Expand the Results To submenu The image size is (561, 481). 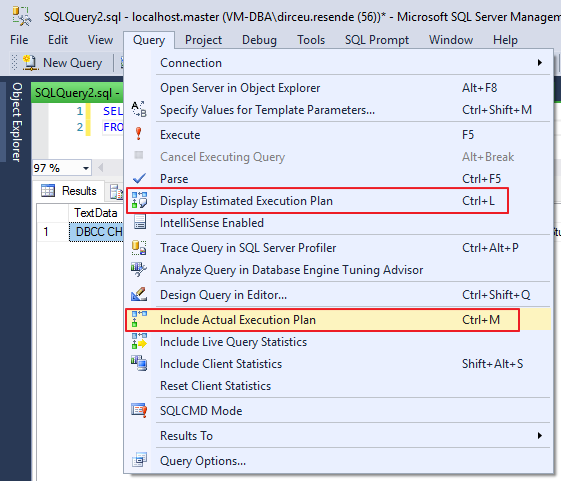tap(337, 436)
